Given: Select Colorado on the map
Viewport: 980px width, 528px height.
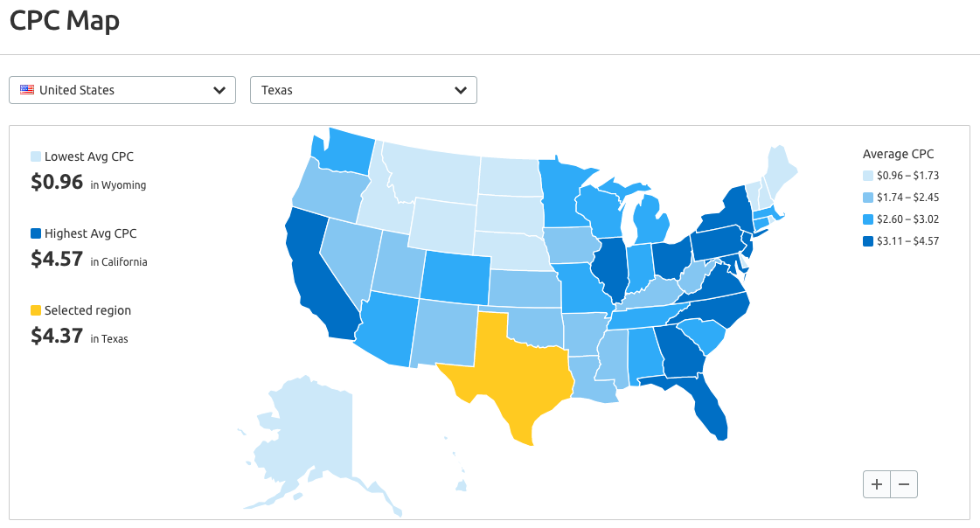Looking at the screenshot, I should coord(455,278).
